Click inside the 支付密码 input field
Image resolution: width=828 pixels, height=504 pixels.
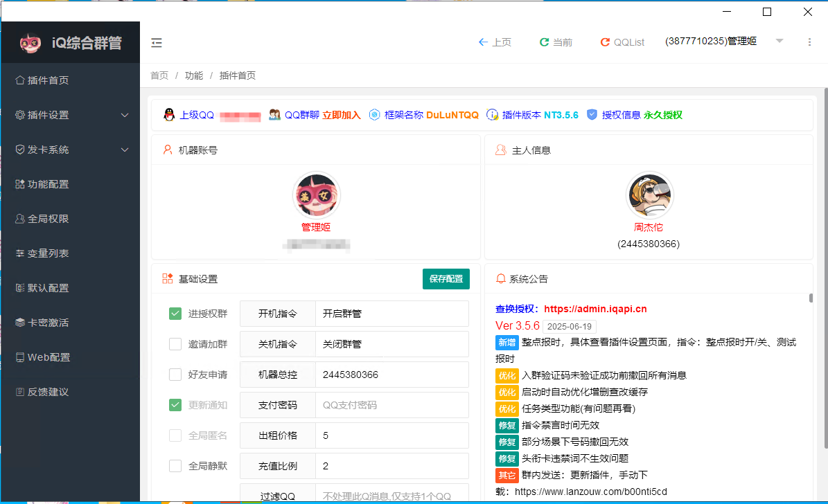[x=391, y=404]
